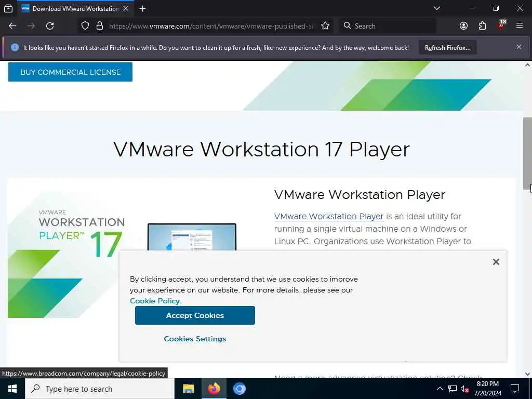The image size is (532, 399).
Task: Accept Cookies in the cookie banner
Action: pyautogui.click(x=195, y=315)
